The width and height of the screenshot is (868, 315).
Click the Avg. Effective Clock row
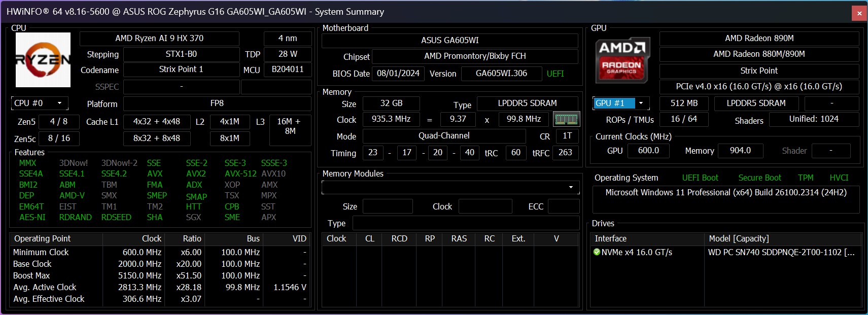tap(160, 299)
